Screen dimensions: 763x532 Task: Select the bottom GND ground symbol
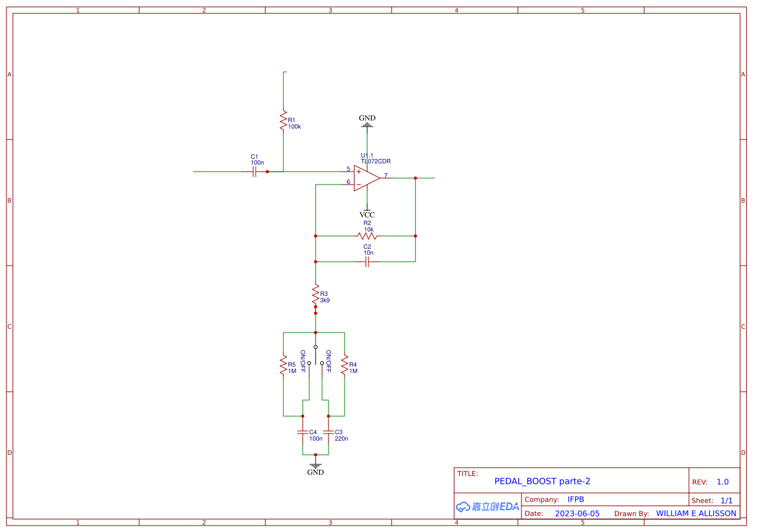click(x=316, y=463)
